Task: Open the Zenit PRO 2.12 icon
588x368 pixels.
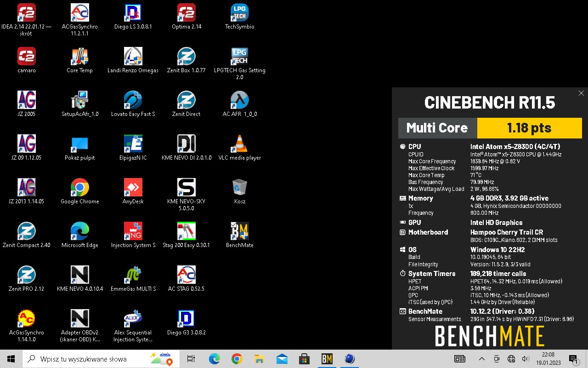Action: click(26, 275)
